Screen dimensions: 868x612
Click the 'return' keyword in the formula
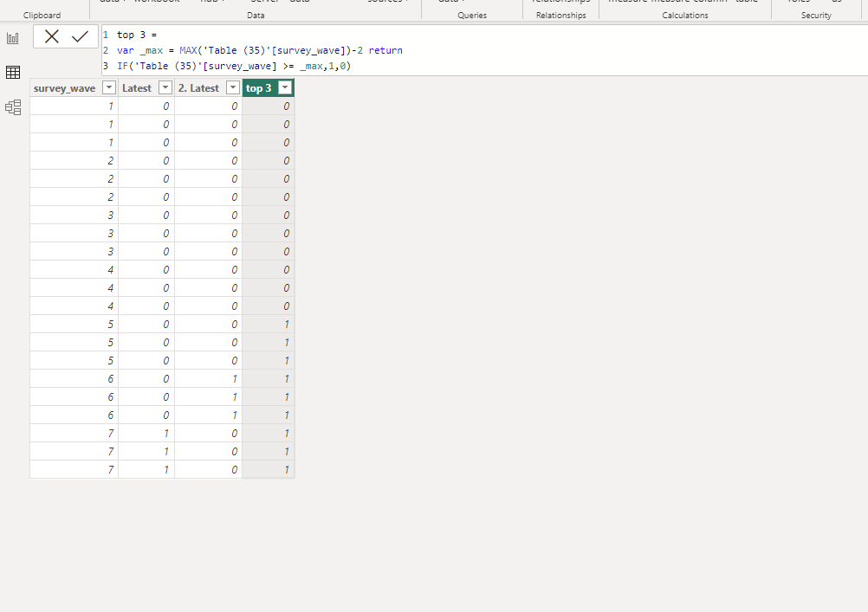pyautogui.click(x=385, y=50)
